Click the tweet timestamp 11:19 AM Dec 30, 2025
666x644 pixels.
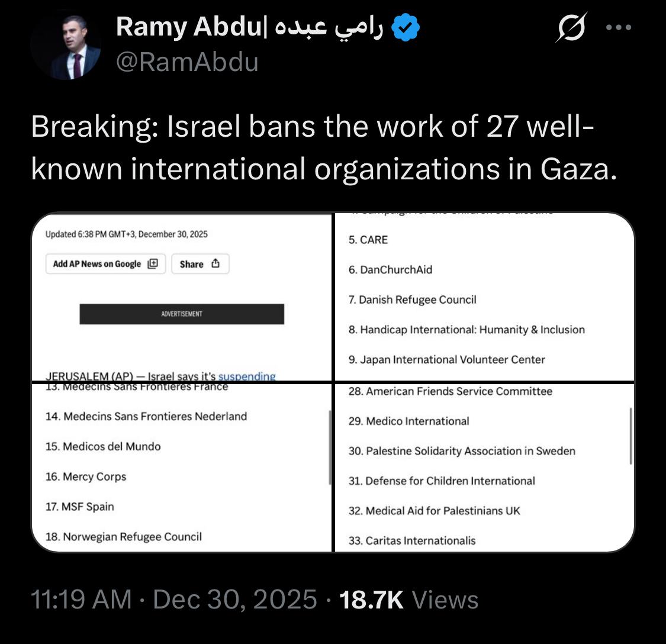click(x=173, y=600)
